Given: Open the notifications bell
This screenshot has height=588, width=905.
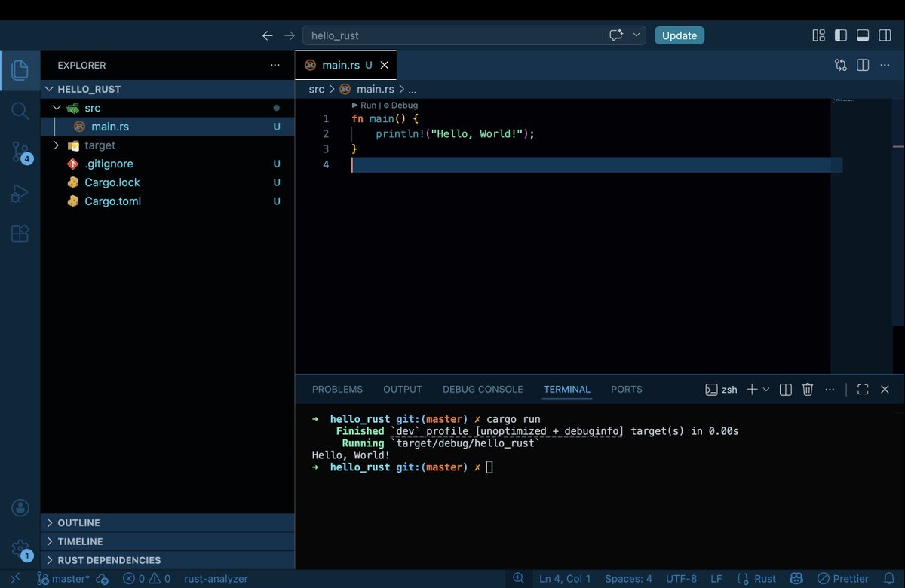Looking at the screenshot, I should coord(889,579).
